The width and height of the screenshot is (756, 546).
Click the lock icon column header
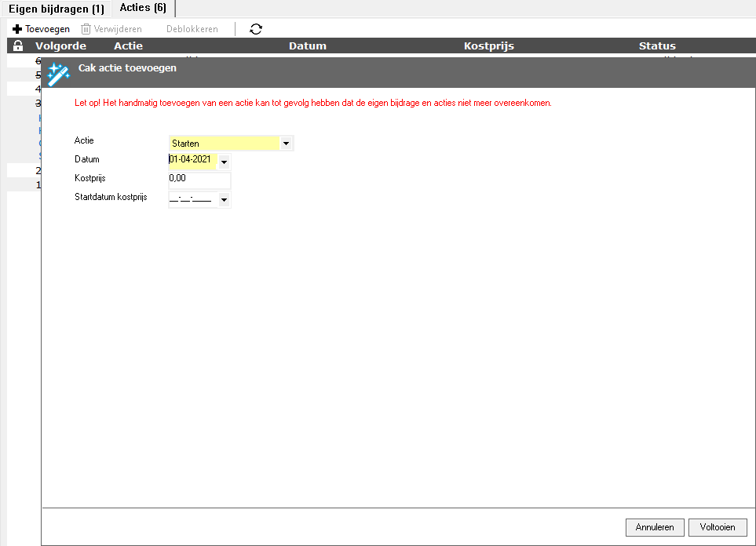click(x=19, y=46)
